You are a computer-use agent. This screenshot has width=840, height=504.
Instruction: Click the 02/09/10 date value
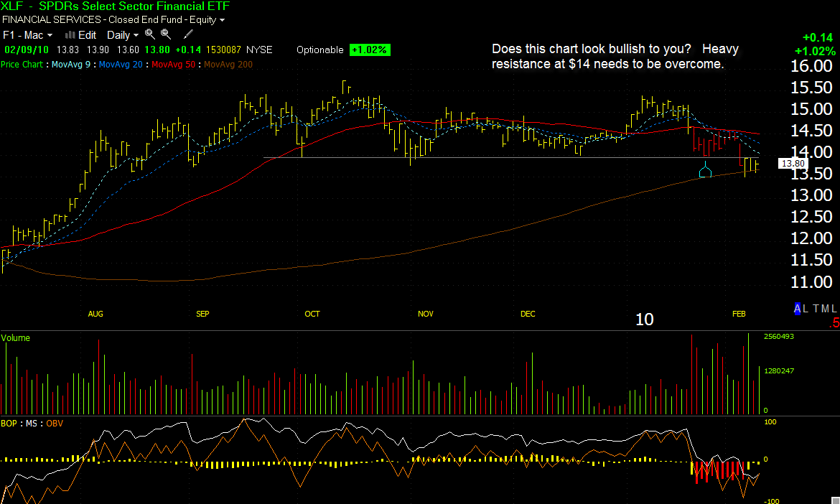27,50
